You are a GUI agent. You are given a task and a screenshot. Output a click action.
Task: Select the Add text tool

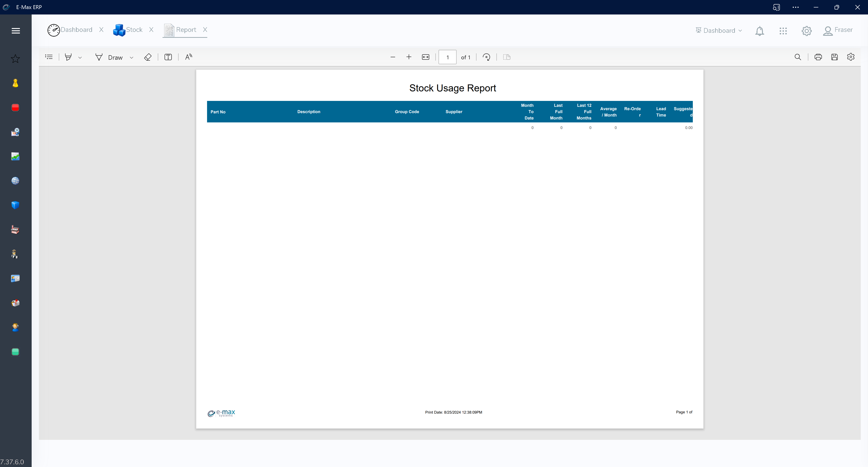coord(168,57)
